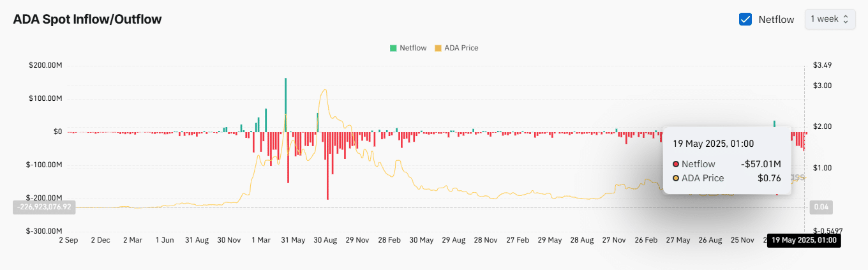Image resolution: width=868 pixels, height=270 pixels.
Task: Click the yellow ADA Price legend swatch
Action: [x=438, y=48]
